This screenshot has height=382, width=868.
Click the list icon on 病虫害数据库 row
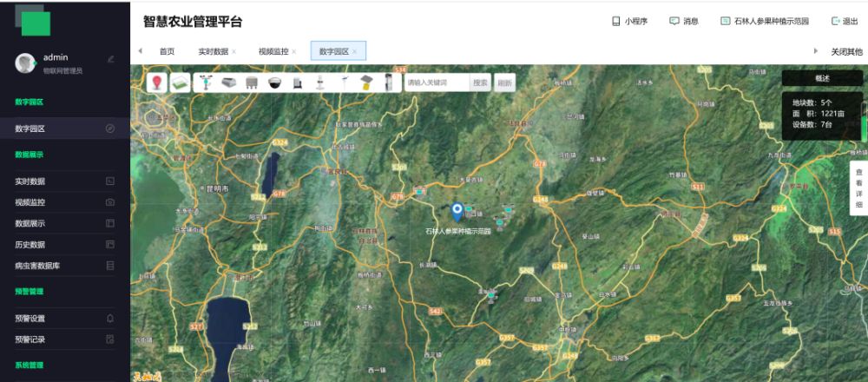click(x=110, y=266)
